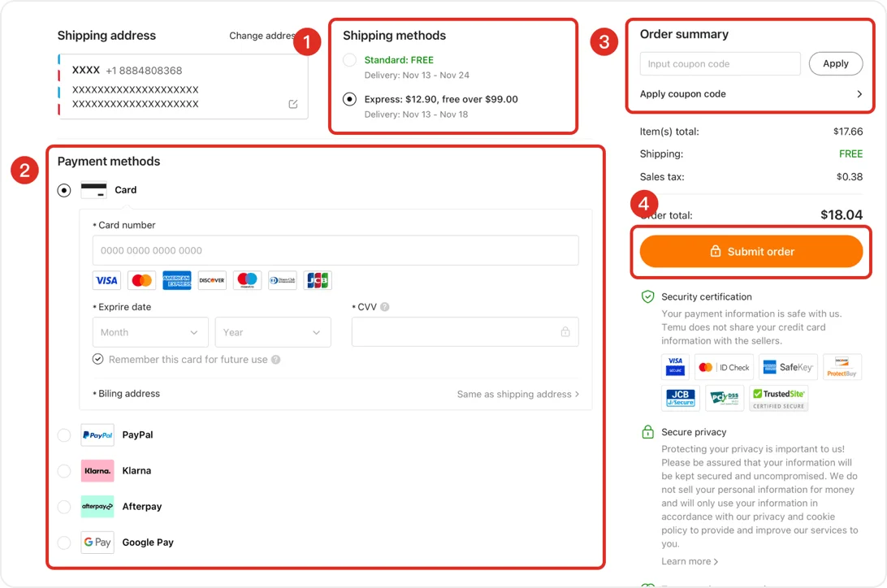Select the Mastercard card brand icon

[x=141, y=280]
